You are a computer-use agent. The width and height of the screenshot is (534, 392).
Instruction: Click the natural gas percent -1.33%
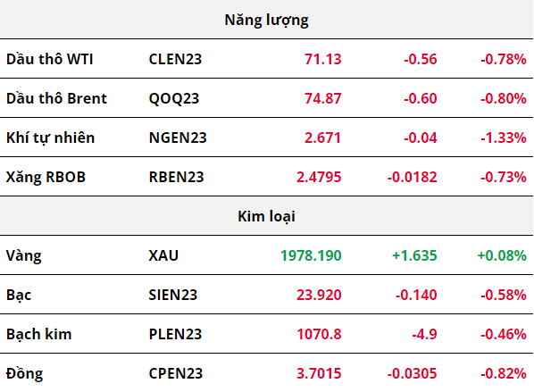pyautogui.click(x=504, y=138)
